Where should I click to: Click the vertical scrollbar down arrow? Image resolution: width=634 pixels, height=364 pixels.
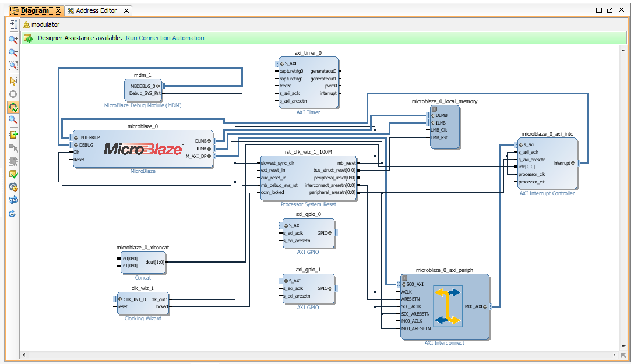coord(623,346)
